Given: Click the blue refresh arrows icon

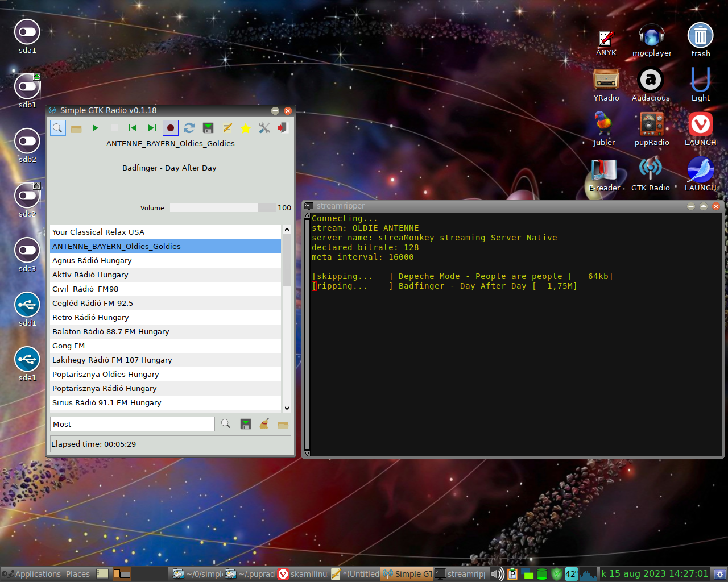Looking at the screenshot, I should tap(189, 128).
